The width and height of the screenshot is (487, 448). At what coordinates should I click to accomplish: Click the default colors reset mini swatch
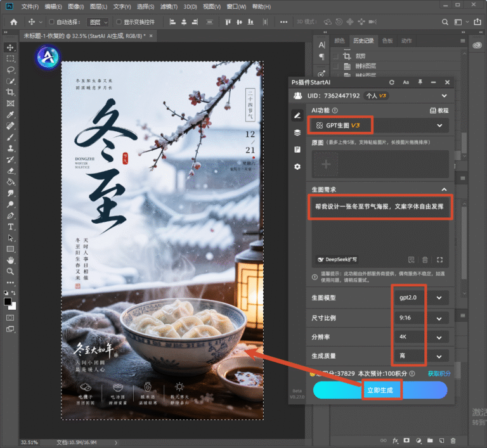[6, 293]
